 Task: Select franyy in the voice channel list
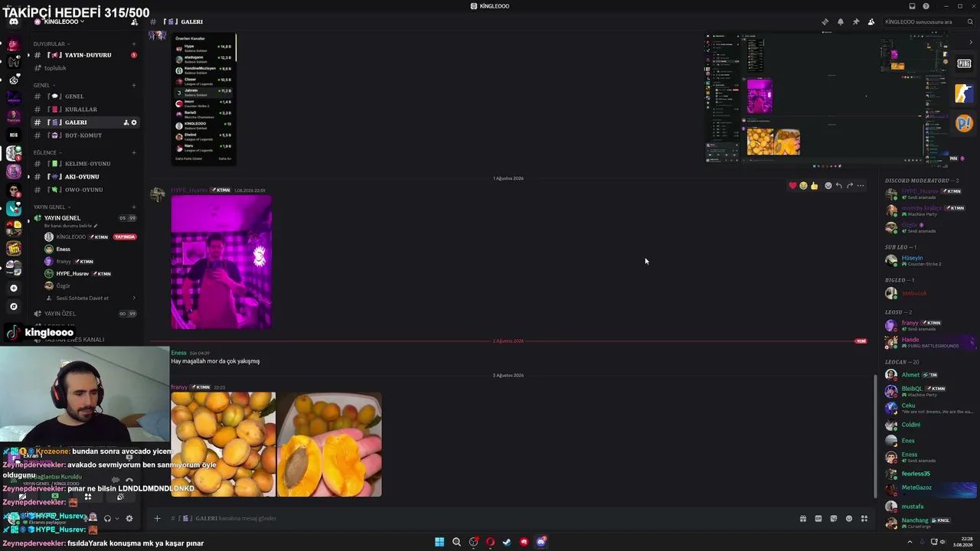tap(90, 262)
